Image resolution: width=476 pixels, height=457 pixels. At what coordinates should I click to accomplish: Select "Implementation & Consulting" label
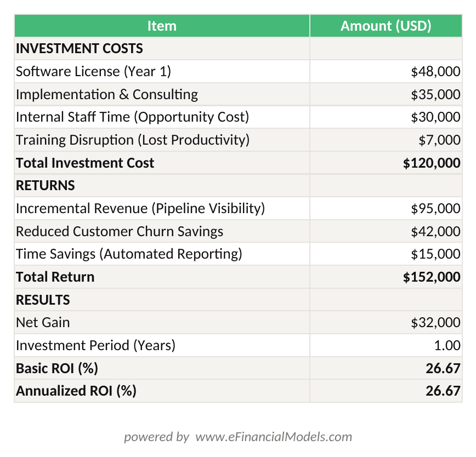point(107,94)
